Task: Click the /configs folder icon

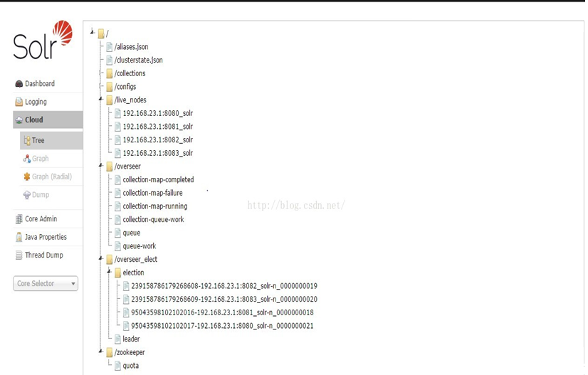Action: [x=110, y=87]
